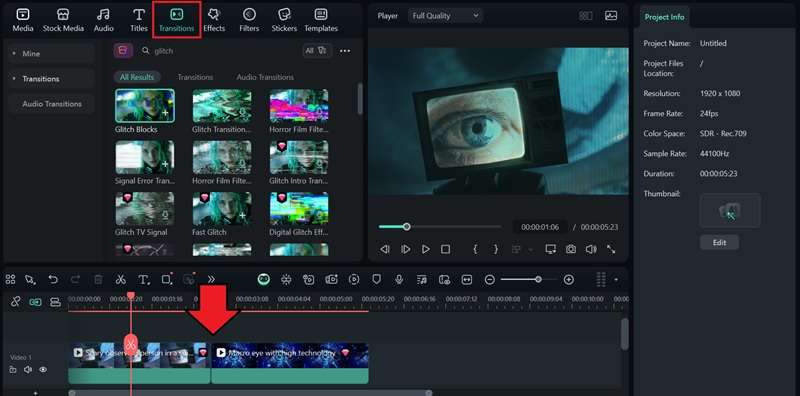Open the All filter dropdown
800x396 pixels.
pos(316,51)
